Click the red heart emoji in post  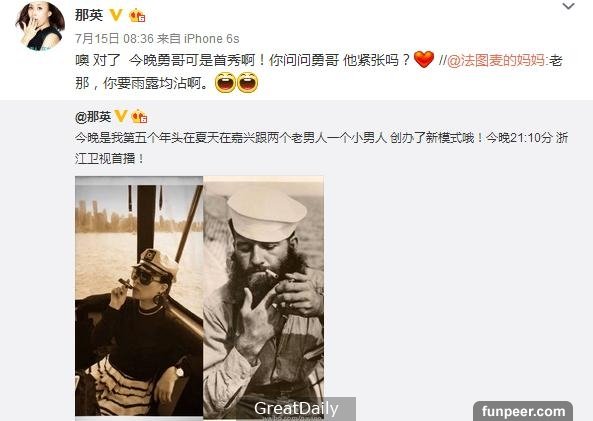click(424, 60)
